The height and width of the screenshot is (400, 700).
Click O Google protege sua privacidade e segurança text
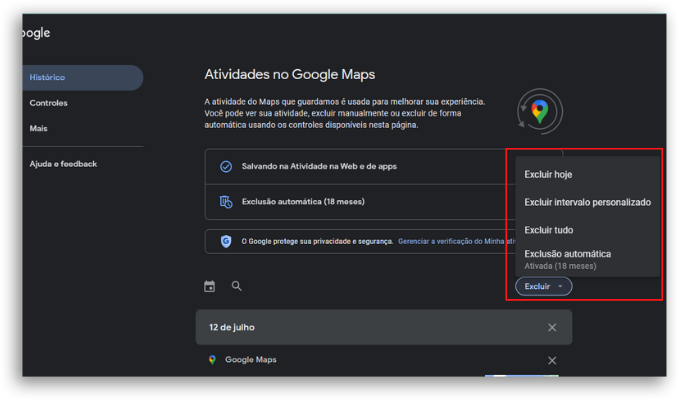pyautogui.click(x=317, y=242)
